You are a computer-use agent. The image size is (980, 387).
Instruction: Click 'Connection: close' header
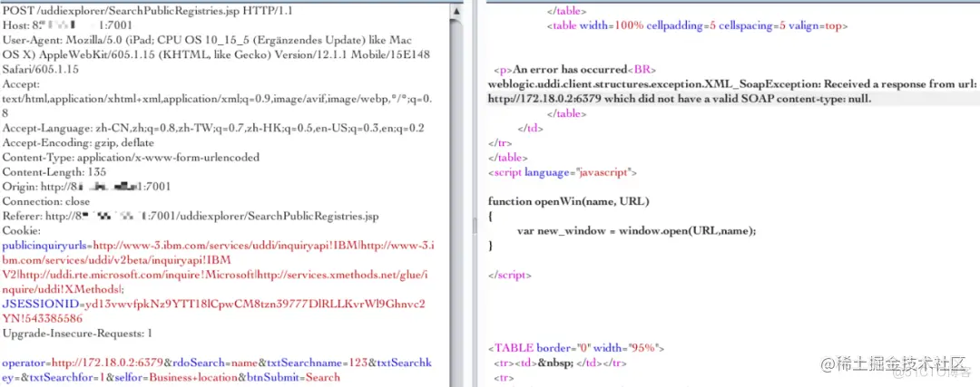(x=46, y=201)
